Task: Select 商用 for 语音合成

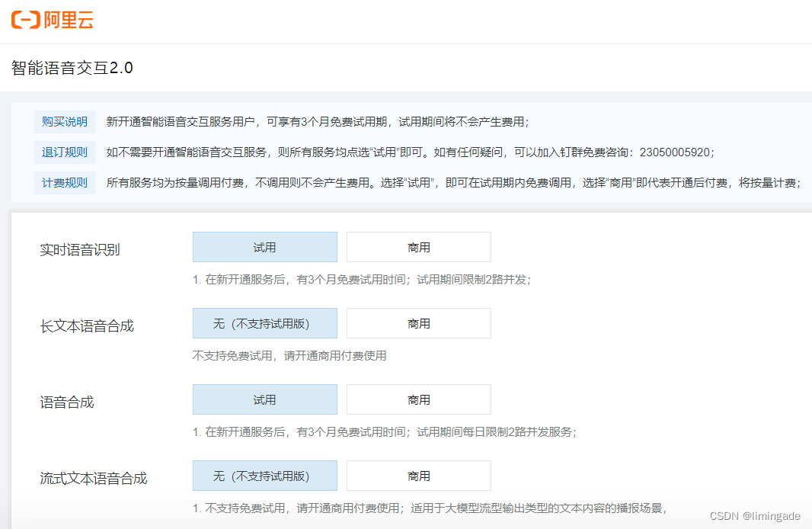Action: click(418, 399)
